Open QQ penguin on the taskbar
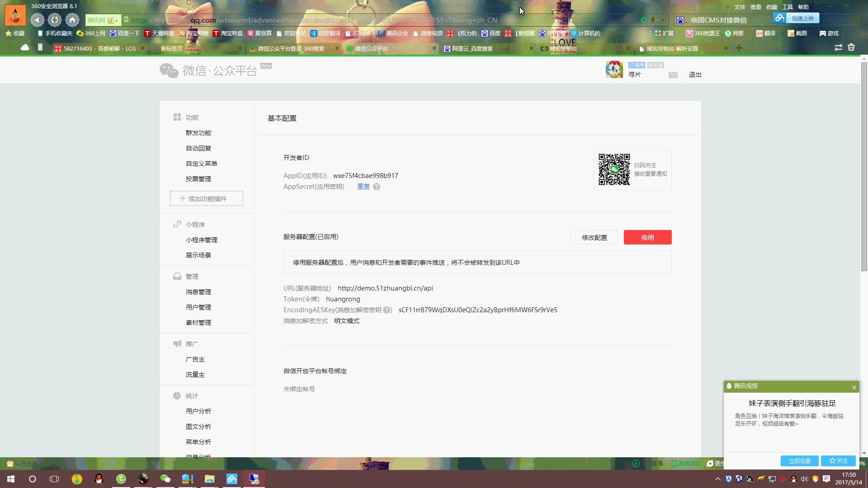The image size is (868, 488). coord(99,479)
